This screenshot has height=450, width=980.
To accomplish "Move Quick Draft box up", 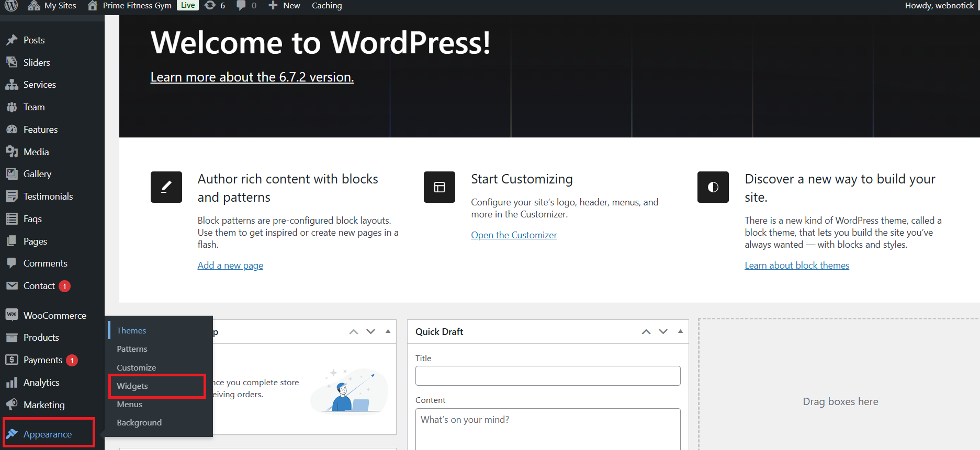I will pos(646,332).
